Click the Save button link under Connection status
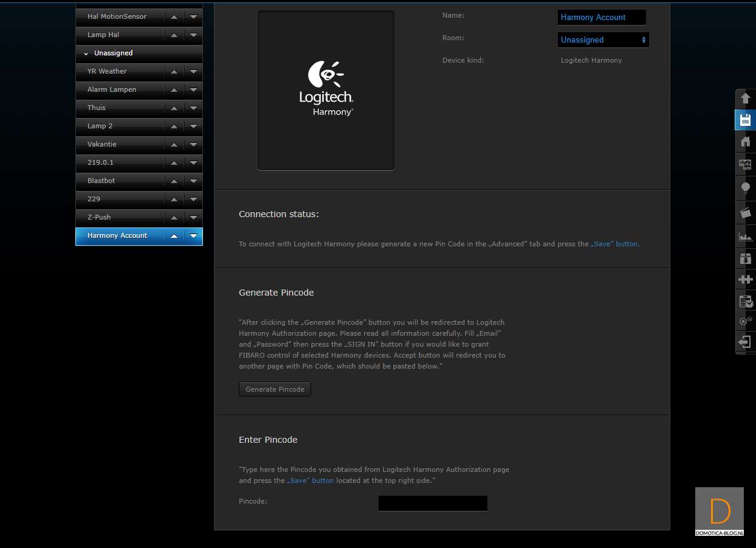Viewport: 756px width, 548px height. (x=614, y=244)
